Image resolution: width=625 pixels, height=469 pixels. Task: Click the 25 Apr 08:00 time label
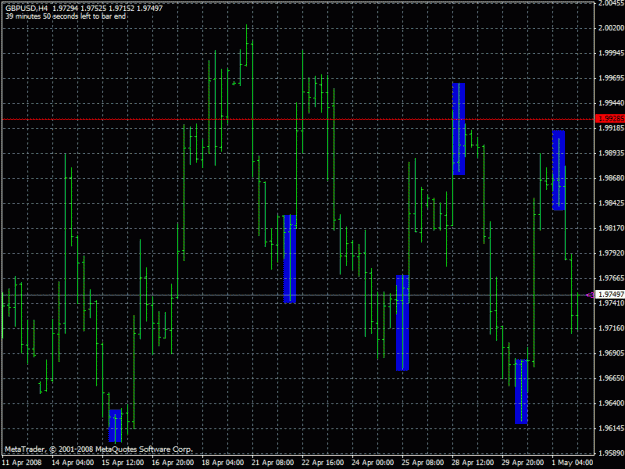(423, 463)
